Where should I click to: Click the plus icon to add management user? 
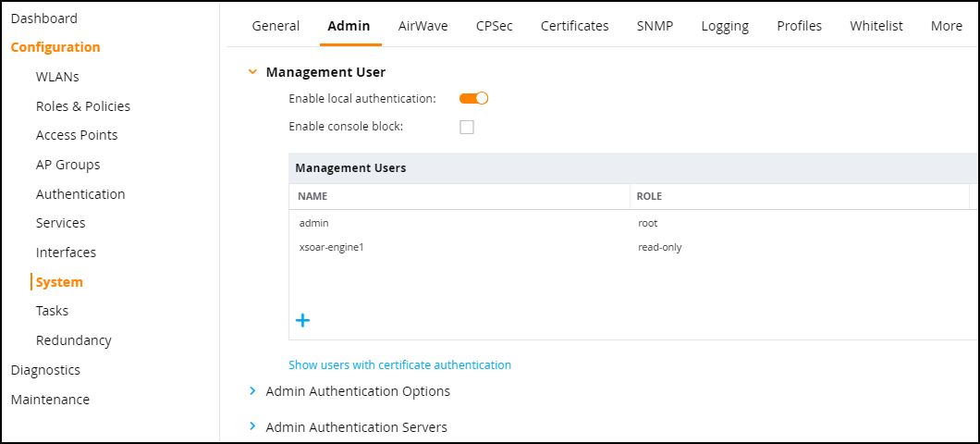(x=302, y=321)
